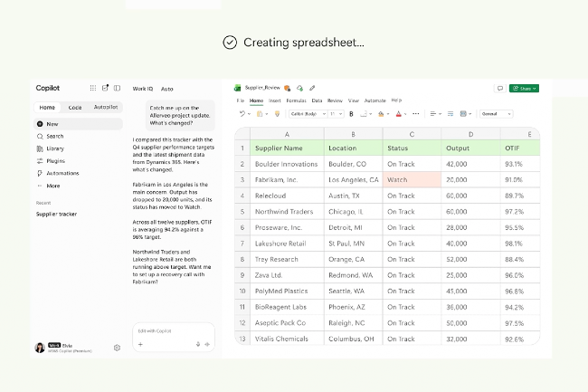Image resolution: width=588 pixels, height=392 pixels.
Task: Collapse the Copilot sidebar panel icon
Action: [117, 88]
